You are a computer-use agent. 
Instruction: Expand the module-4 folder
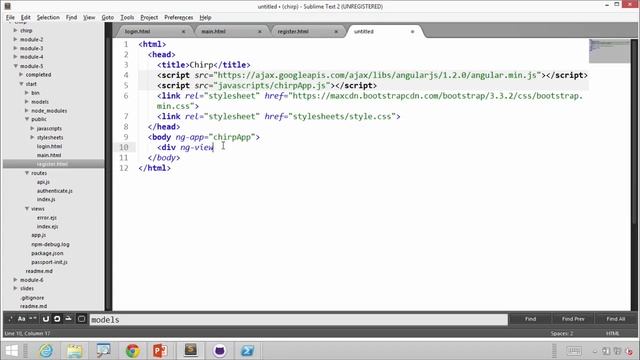tap(16, 57)
